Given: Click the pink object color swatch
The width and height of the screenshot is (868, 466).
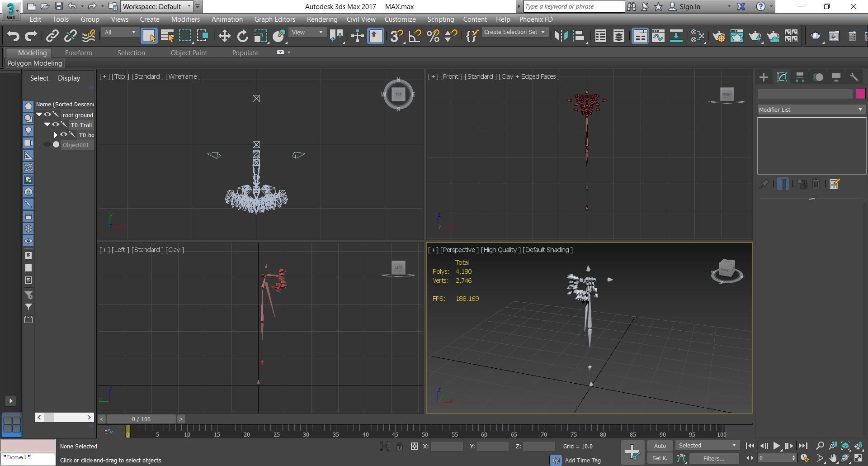Looking at the screenshot, I should click(x=860, y=94).
